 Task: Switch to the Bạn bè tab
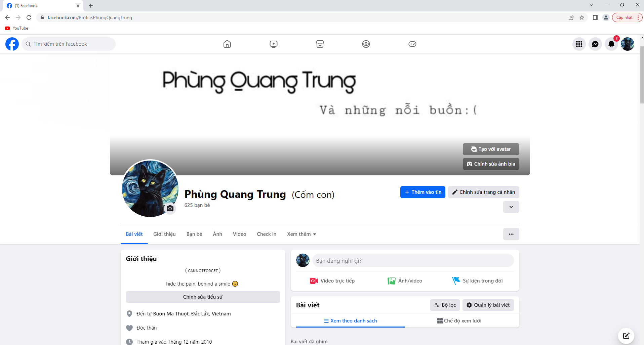[194, 234]
